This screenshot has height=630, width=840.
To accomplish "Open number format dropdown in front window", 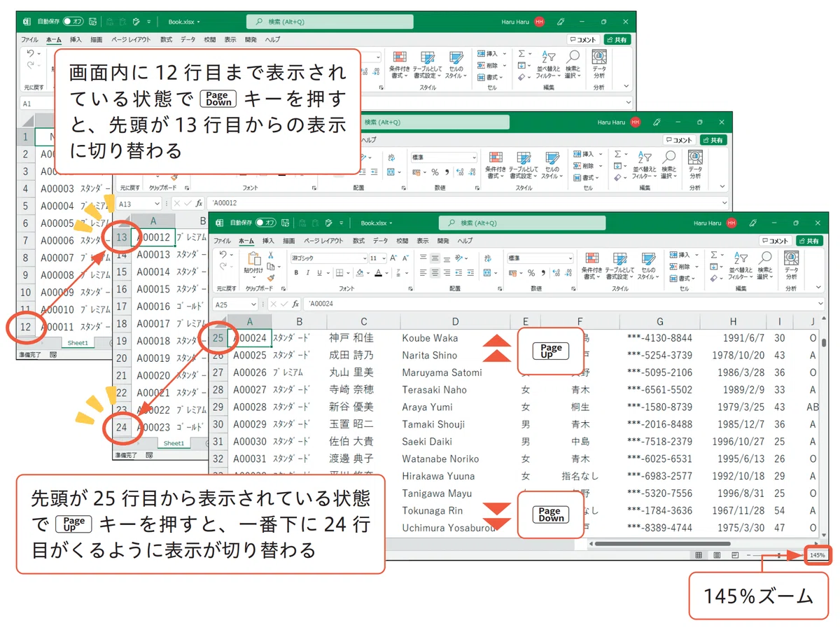I will (x=571, y=258).
